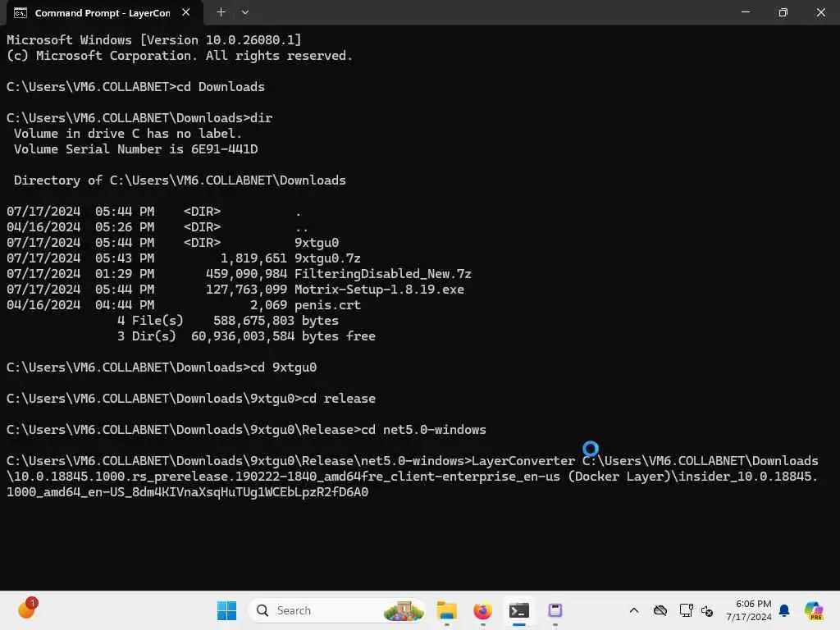Click the cloud sync tray icon
Image resolution: width=840 pixels, height=630 pixels.
[x=660, y=610]
